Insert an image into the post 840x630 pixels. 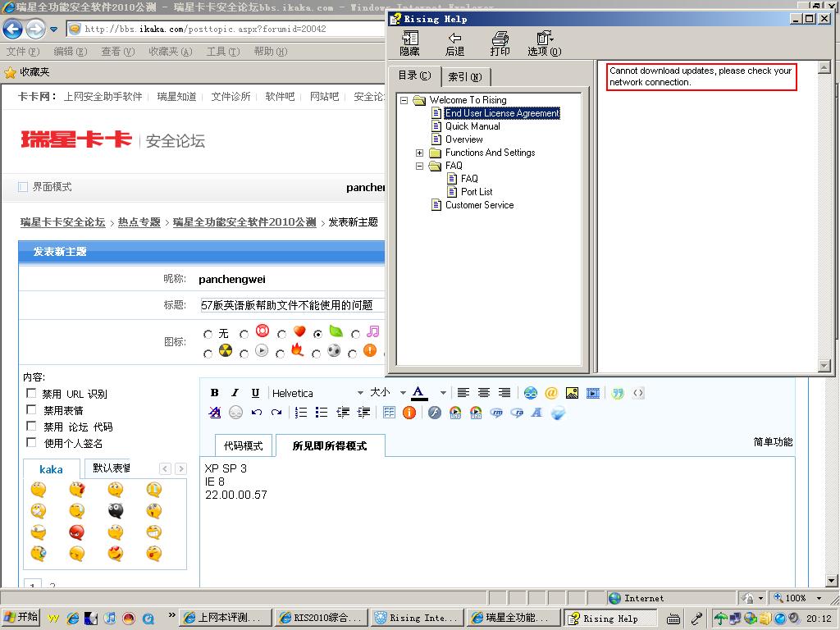(x=572, y=393)
